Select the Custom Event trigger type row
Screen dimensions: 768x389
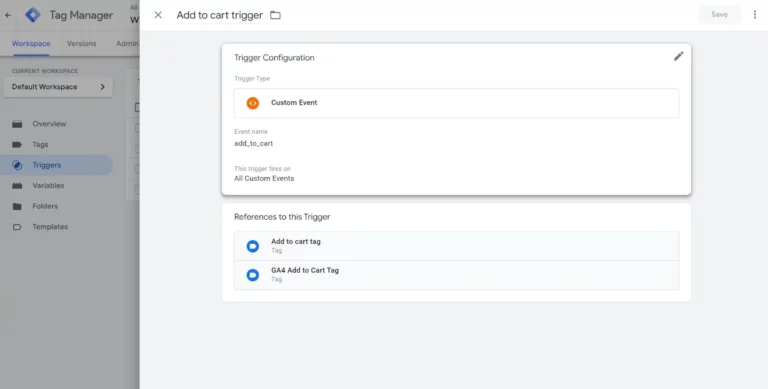[456, 103]
